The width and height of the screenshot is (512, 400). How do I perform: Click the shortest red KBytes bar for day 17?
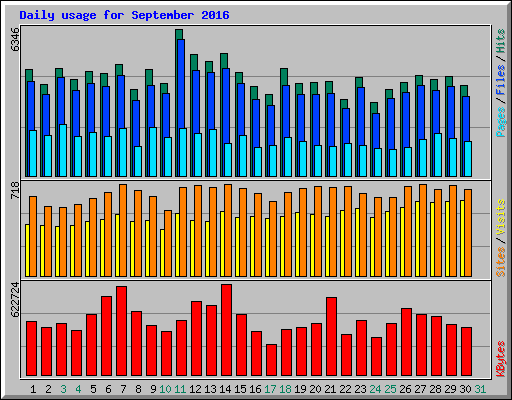pos(271,360)
